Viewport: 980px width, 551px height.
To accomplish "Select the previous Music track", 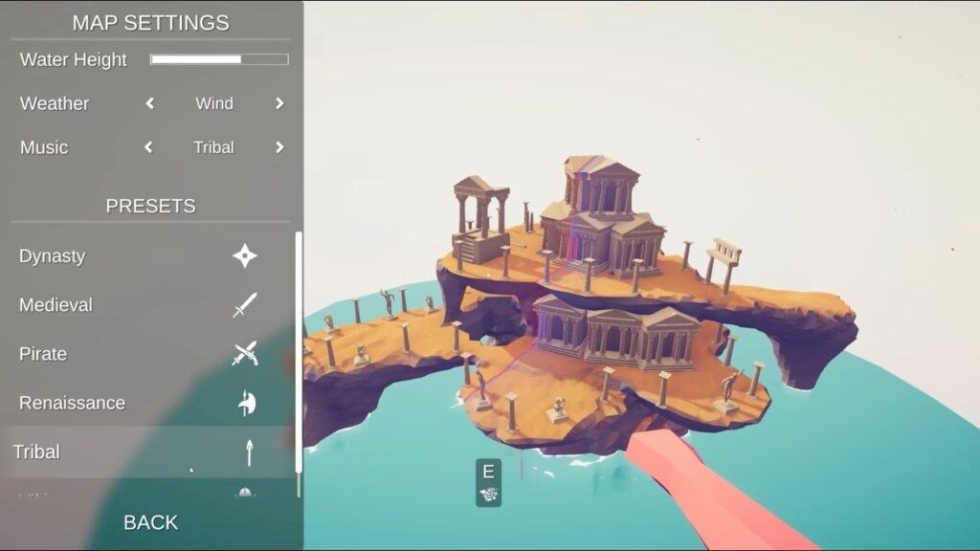I will 148,147.
